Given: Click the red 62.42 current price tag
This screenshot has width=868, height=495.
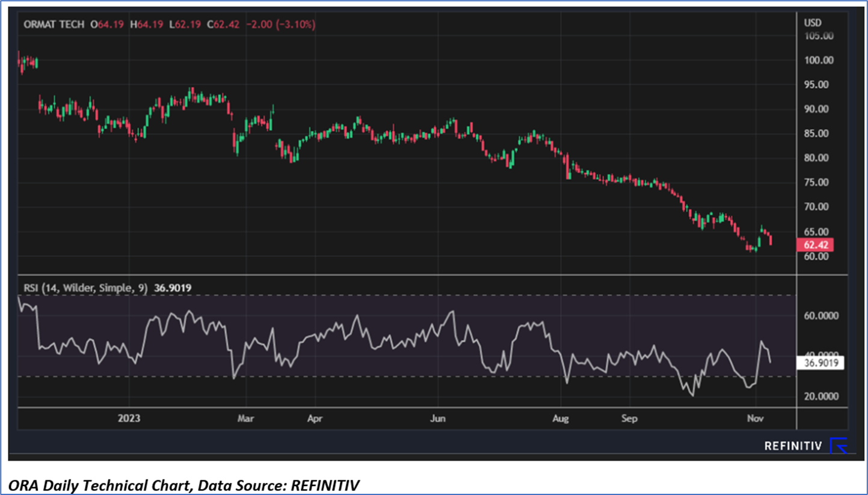Looking at the screenshot, I should [x=814, y=244].
